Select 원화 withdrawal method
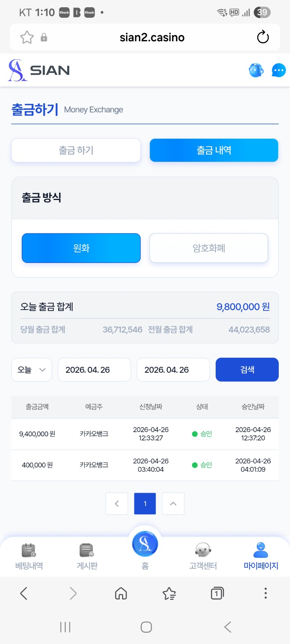 click(81, 248)
